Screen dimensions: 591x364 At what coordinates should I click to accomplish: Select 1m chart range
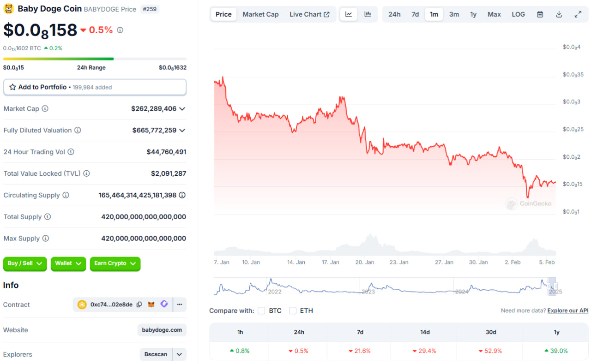click(x=434, y=14)
